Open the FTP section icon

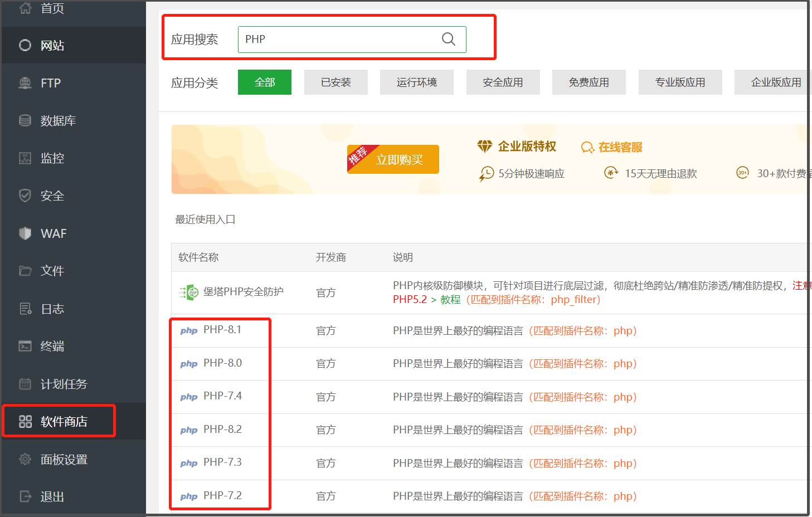[x=25, y=83]
